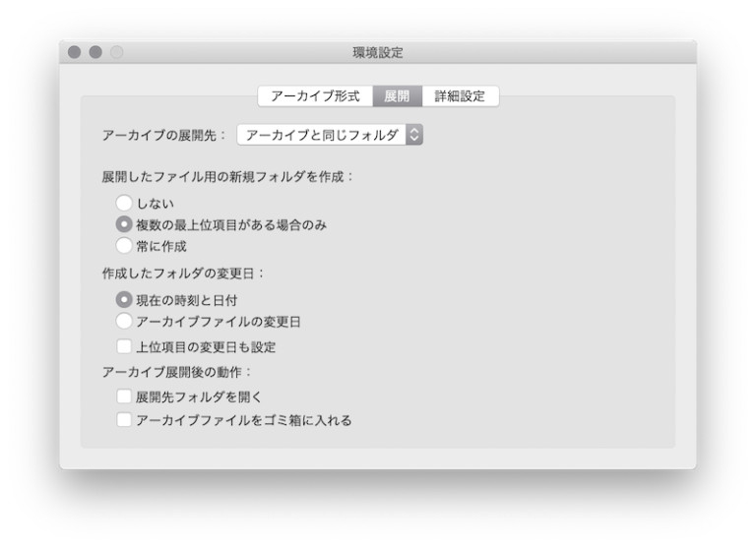Viewport: 756px width, 548px height.
Task: Open the アーカイブと同じフォルダ destination dropdown
Action: tap(330, 135)
